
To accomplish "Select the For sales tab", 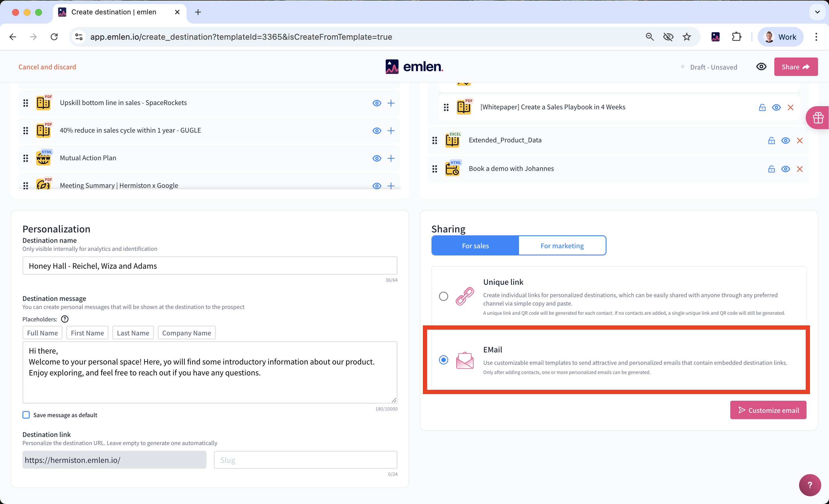I will (x=475, y=245).
